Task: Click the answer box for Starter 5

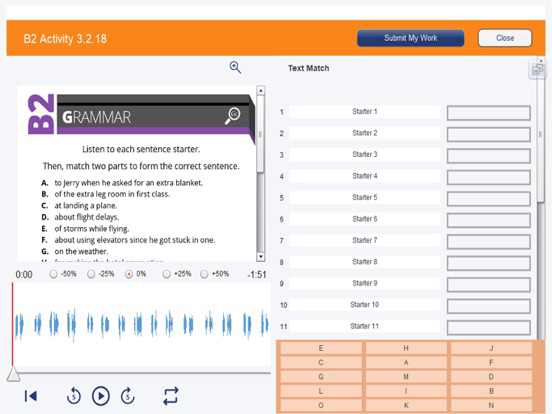Action: pos(489,199)
